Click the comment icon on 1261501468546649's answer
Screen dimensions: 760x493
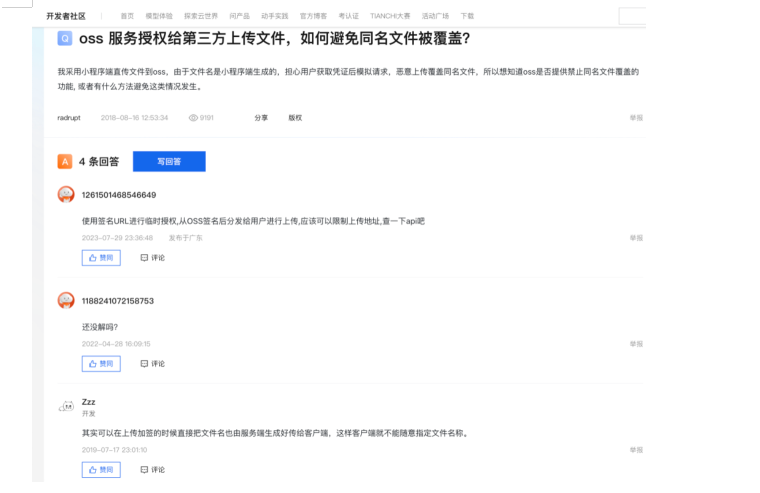[144, 258]
